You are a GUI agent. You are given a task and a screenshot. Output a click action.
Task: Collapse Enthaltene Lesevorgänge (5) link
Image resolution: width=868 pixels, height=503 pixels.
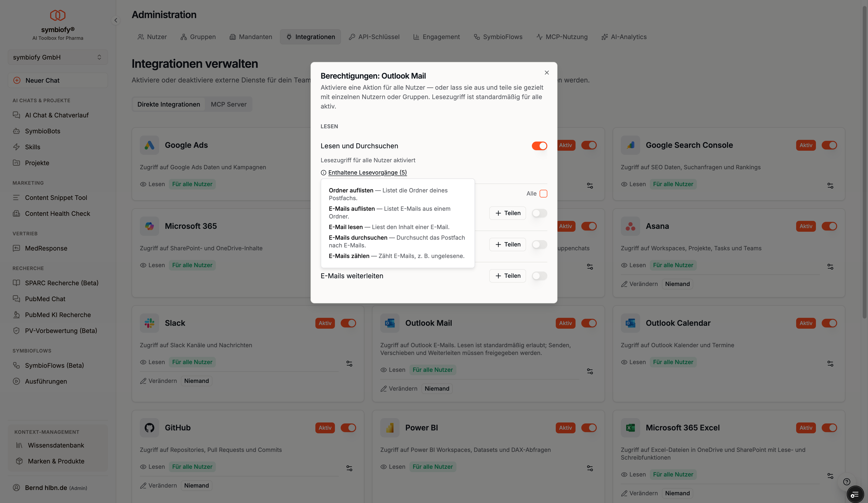click(x=367, y=172)
